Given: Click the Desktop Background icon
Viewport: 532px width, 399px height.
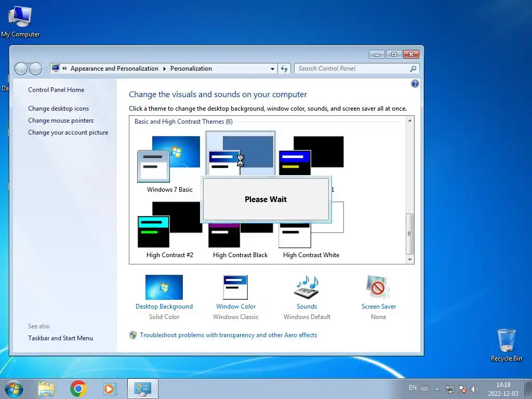Looking at the screenshot, I should click(164, 287).
